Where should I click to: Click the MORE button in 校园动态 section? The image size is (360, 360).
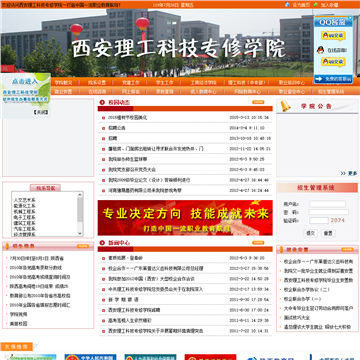click(x=258, y=102)
